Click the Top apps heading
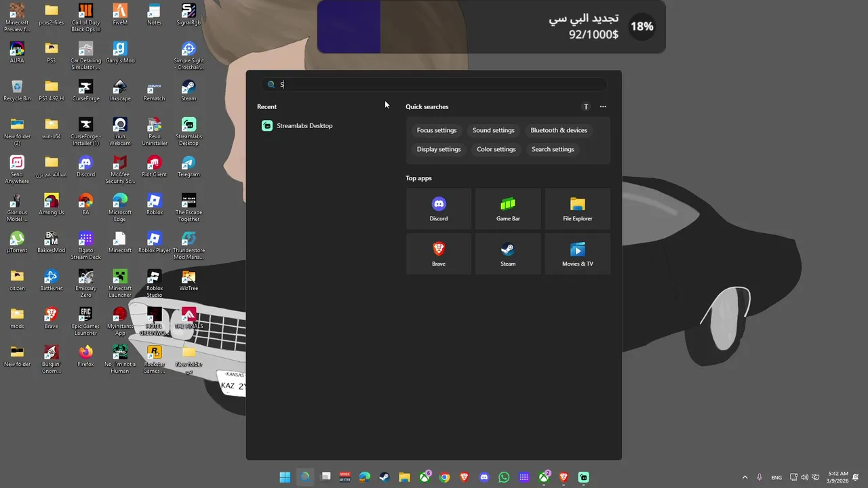868x488 pixels. 418,178
